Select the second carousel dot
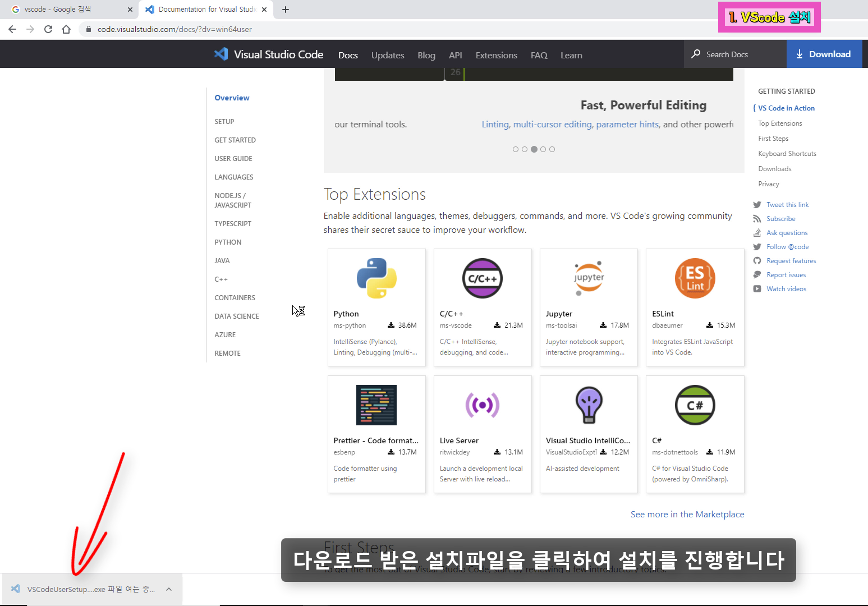Screen dimensions: 868x606 coord(525,149)
